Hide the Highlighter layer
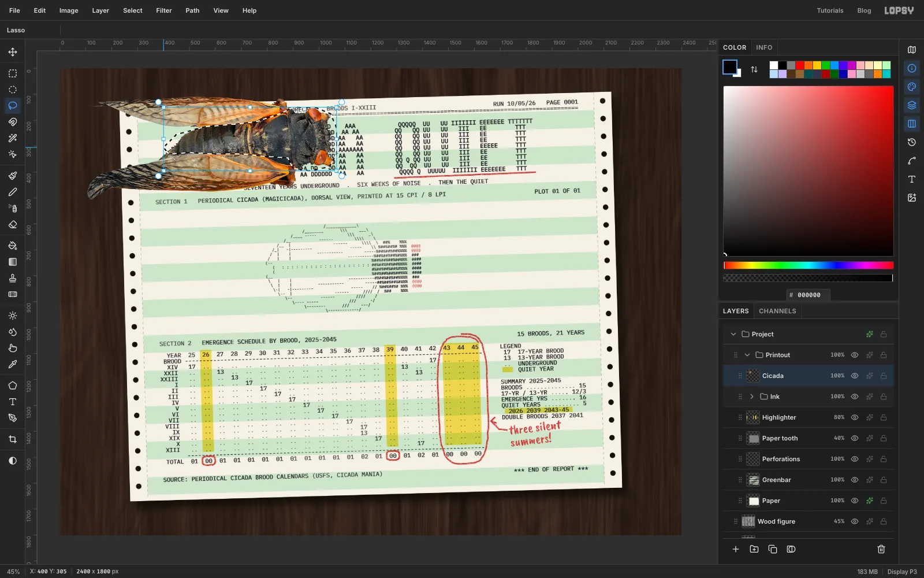This screenshot has height=578, width=924. (x=855, y=417)
